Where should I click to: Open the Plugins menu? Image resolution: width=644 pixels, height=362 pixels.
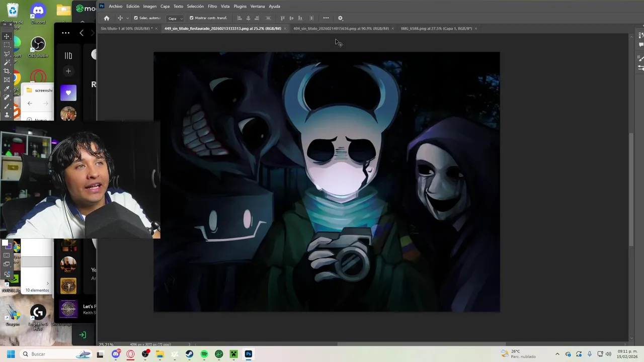pos(240,7)
